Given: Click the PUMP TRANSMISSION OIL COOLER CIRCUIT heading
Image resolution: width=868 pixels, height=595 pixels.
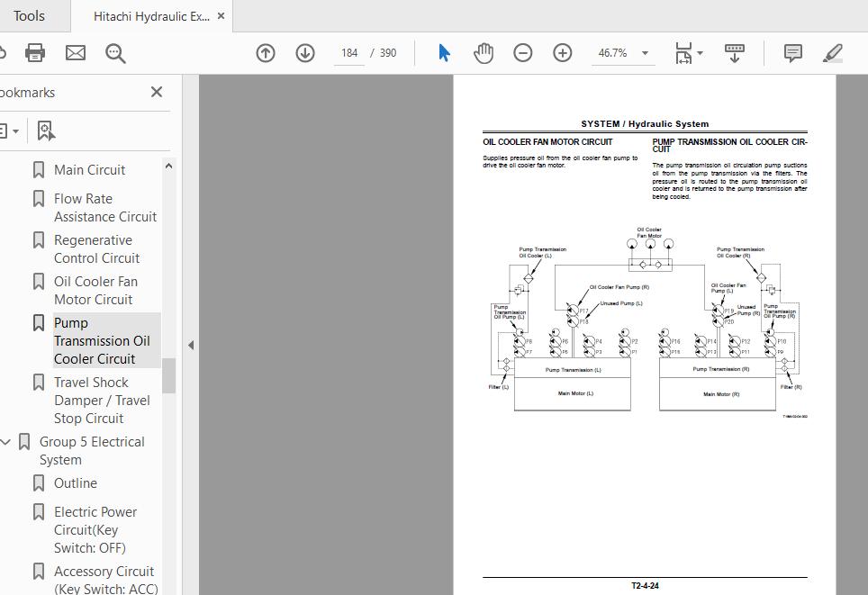Looking at the screenshot, I should (x=729, y=145).
